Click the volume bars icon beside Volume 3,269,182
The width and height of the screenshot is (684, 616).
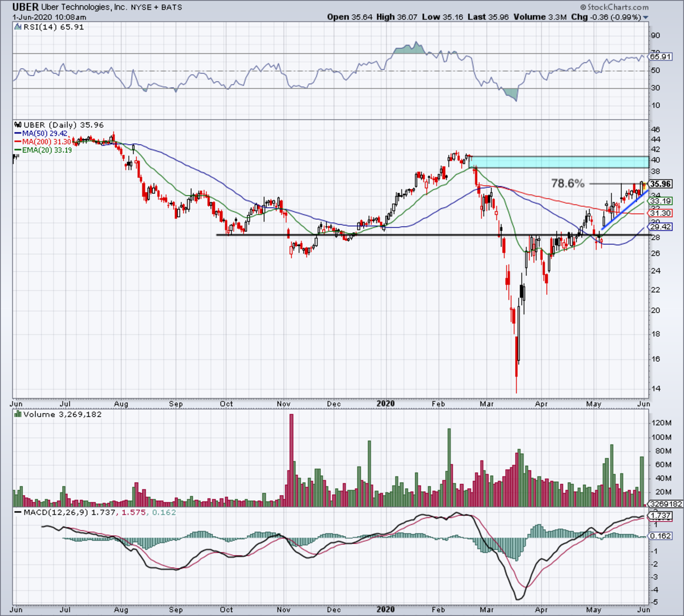tap(17, 414)
